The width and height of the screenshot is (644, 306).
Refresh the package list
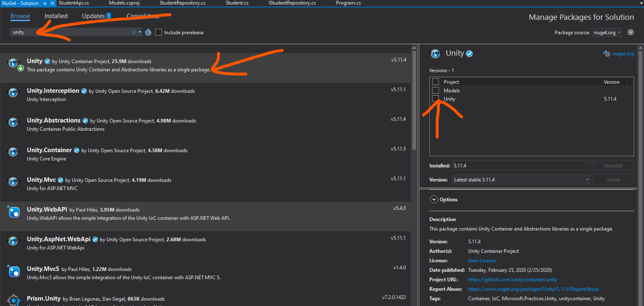coord(149,32)
